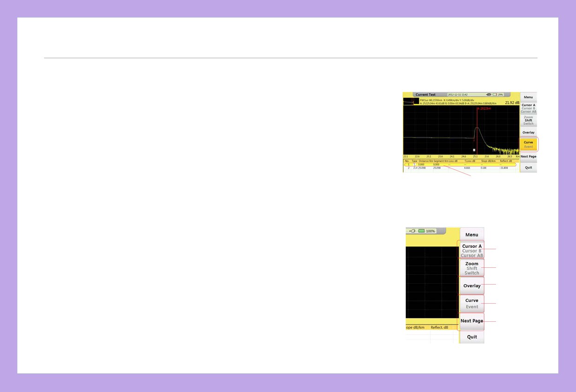Click Next Page in lower panel
The width and height of the screenshot is (576, 392).
(471, 321)
